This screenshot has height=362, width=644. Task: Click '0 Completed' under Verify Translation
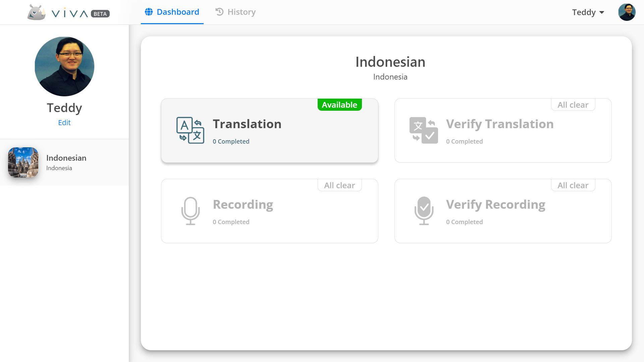pos(465,141)
